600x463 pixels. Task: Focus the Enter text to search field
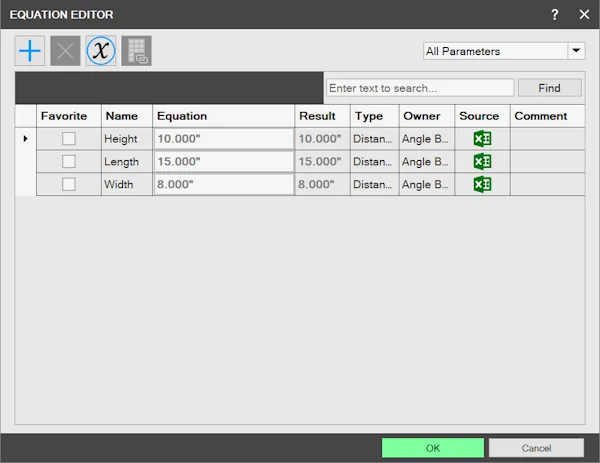(420, 88)
